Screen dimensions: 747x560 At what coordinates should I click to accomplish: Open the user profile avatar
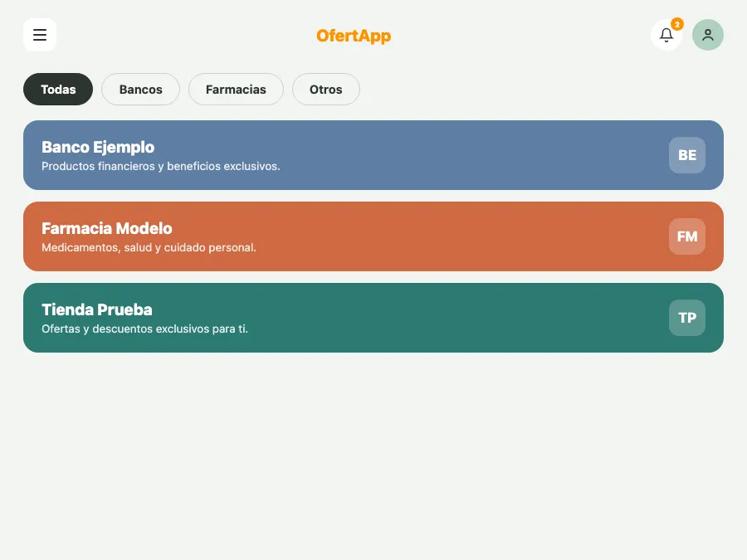click(x=707, y=35)
